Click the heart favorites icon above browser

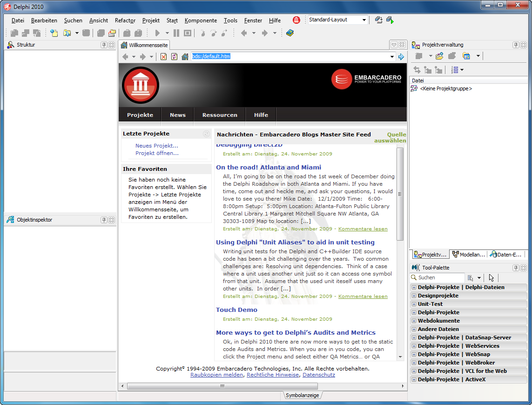394,45
